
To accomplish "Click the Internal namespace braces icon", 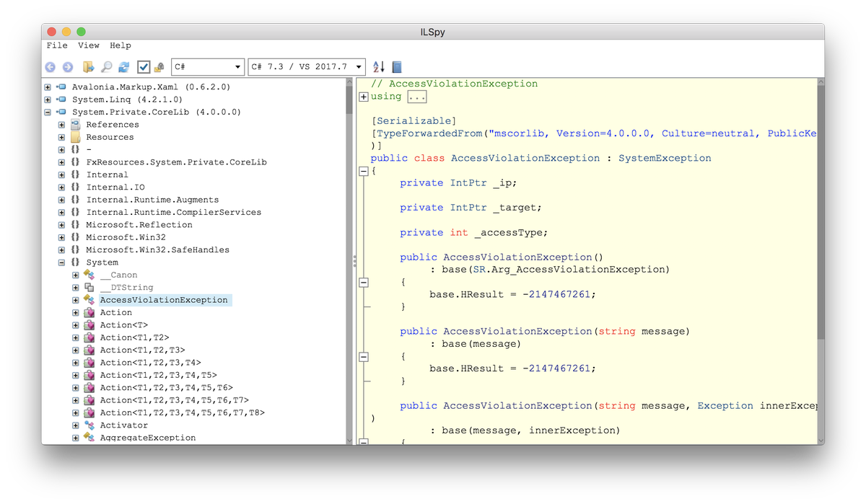I will [75, 175].
